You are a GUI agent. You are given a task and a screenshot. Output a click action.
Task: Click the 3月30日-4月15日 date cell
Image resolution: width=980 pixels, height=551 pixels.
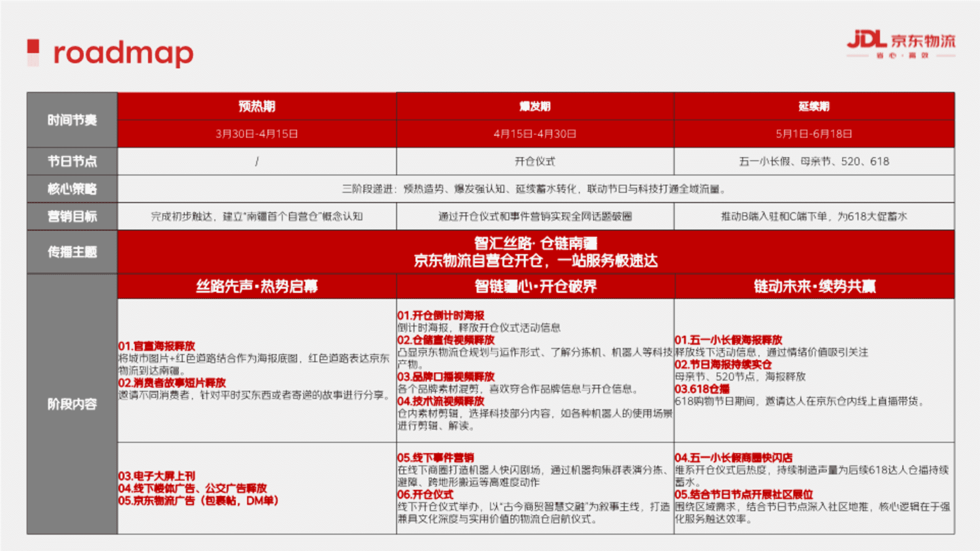[257, 134]
